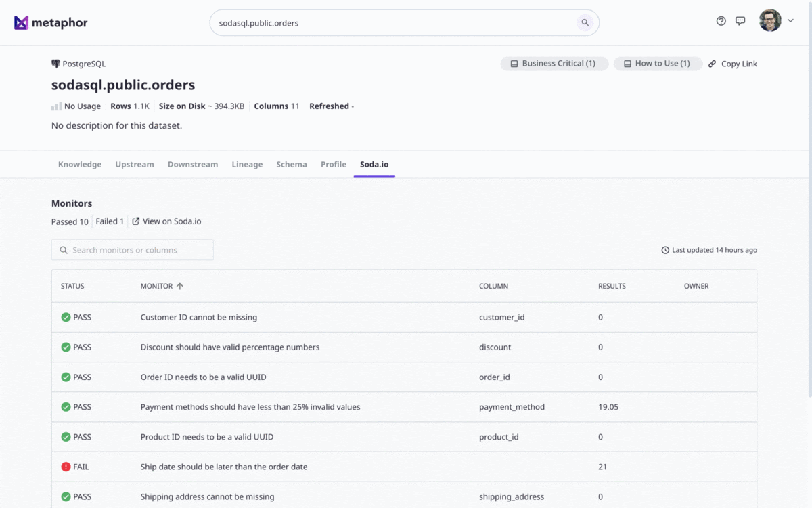
Task: Click the COLUMN table header
Action: 493,287
